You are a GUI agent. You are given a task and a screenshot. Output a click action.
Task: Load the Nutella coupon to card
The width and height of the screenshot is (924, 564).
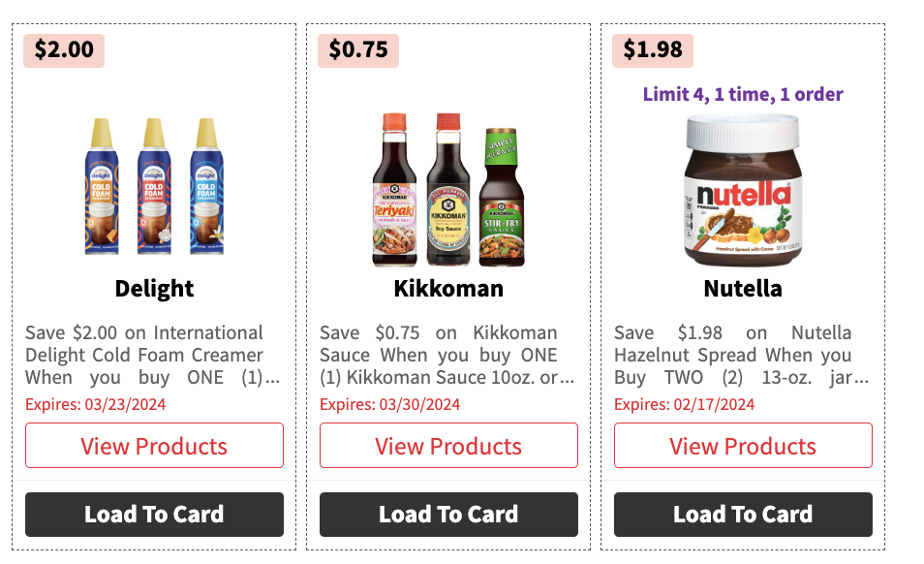point(743,514)
